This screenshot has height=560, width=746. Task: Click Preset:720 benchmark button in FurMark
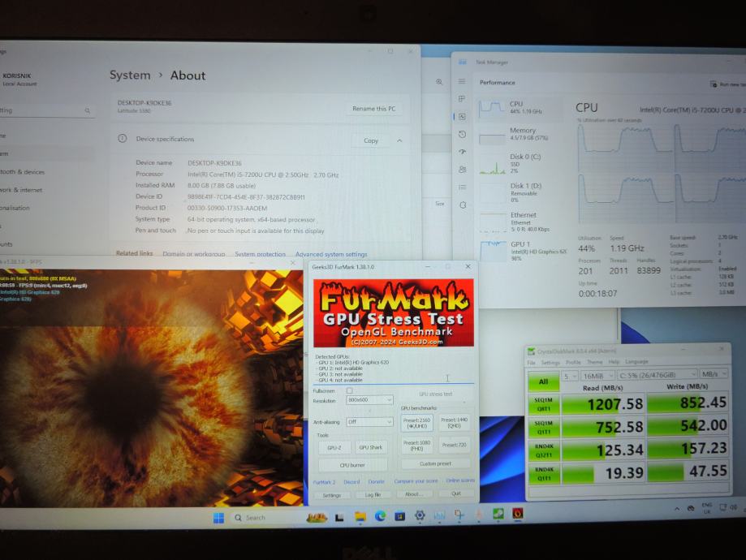(x=454, y=445)
